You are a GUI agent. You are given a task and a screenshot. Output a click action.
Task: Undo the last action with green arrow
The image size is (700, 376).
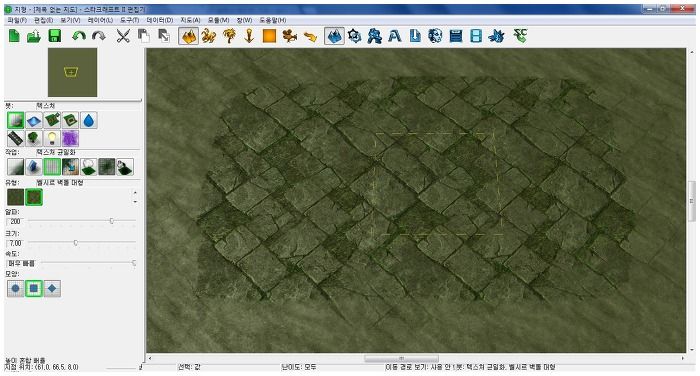pyautogui.click(x=79, y=36)
